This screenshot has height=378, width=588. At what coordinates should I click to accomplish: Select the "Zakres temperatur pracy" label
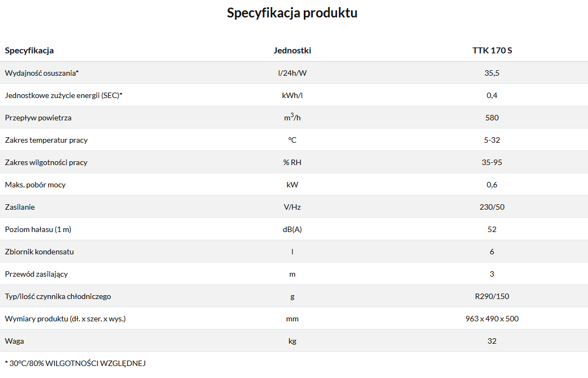46,140
